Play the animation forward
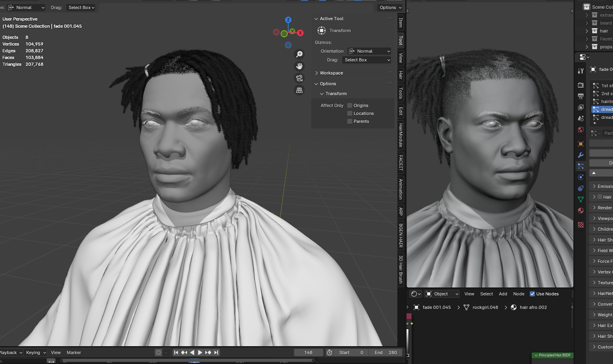This screenshot has width=613, height=364. (x=200, y=352)
